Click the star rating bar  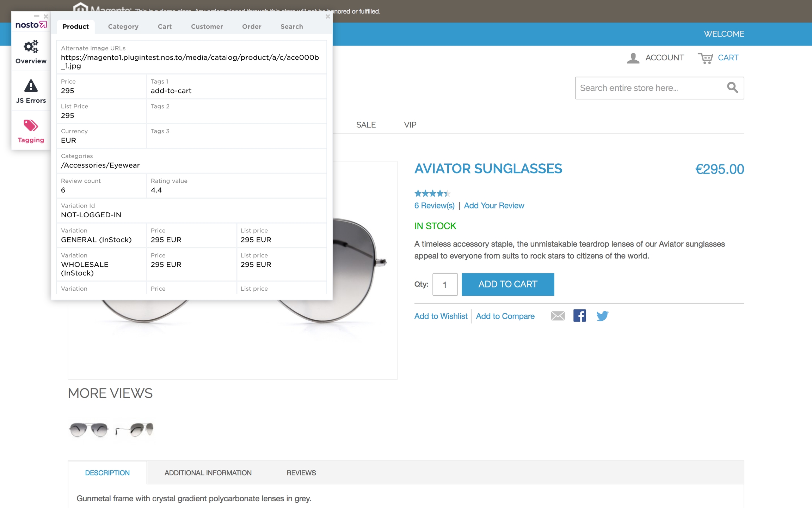[432, 193]
